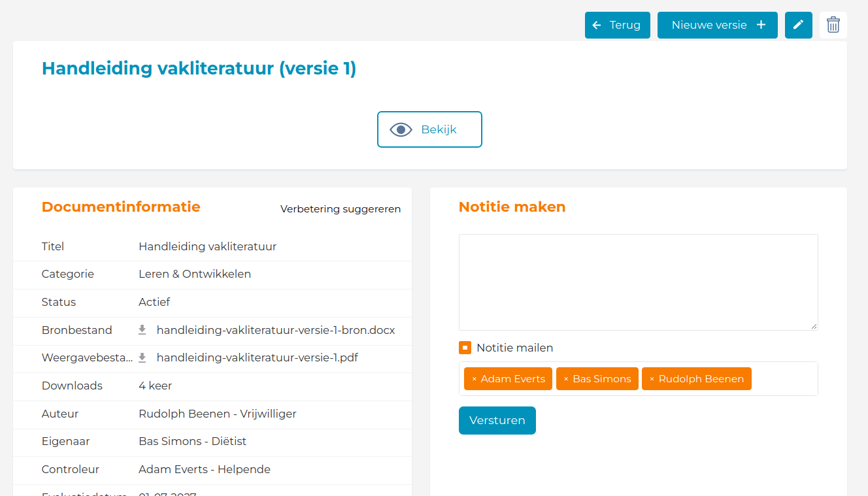Screen dimensions: 868x496
Task: Click inside the note text area
Action: (638, 282)
